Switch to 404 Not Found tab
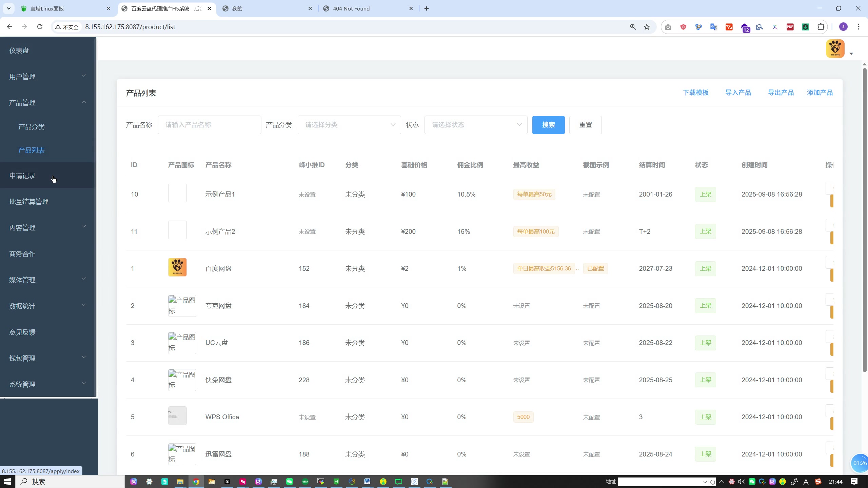Screen dimensions: 868x488 pyautogui.click(x=368, y=8)
